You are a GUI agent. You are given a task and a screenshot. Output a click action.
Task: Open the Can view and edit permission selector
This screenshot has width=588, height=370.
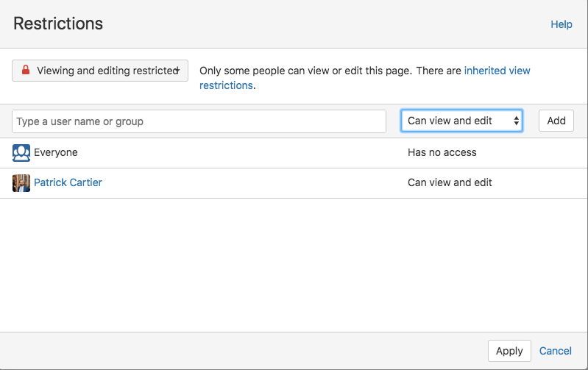tap(461, 121)
